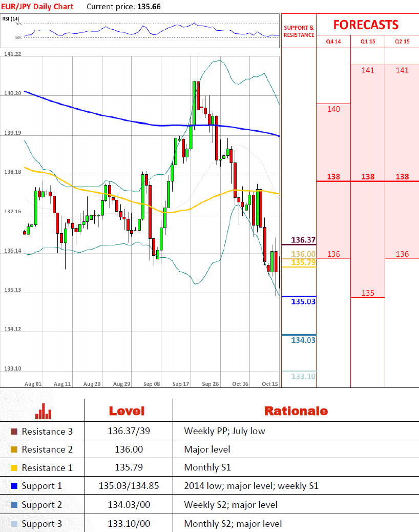Click the 136.37/39 level cell
The height and width of the screenshot is (532, 419).
[x=129, y=431]
